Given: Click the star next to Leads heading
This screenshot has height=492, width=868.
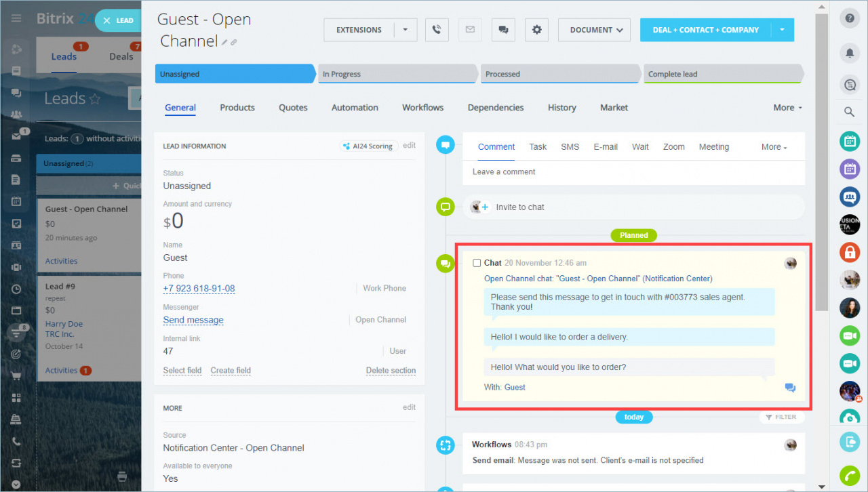Looking at the screenshot, I should [x=95, y=99].
